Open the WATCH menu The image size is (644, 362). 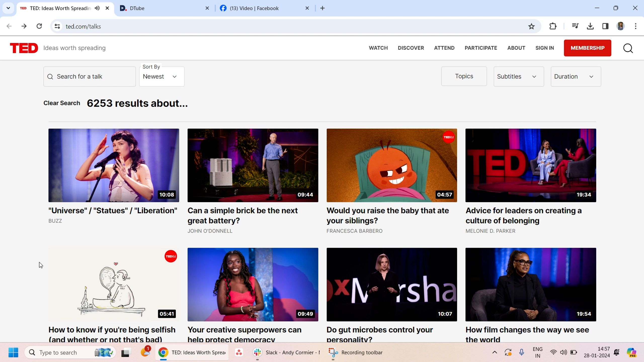378,48
